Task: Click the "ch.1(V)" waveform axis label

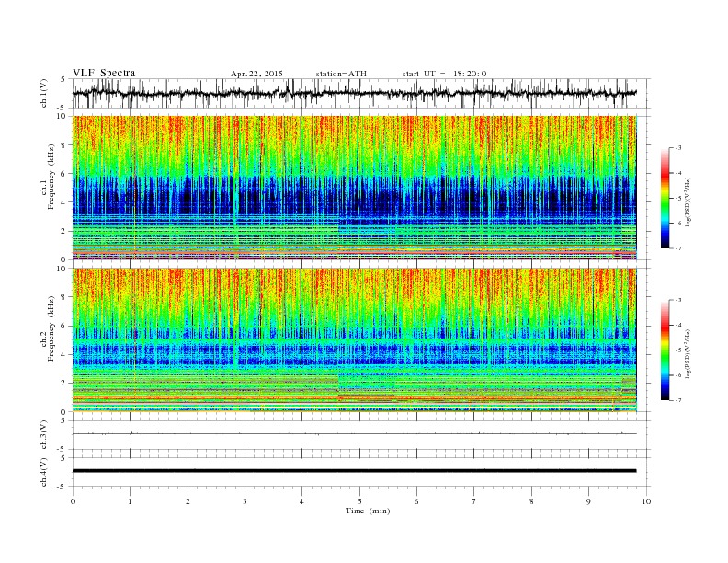Action: coord(43,93)
